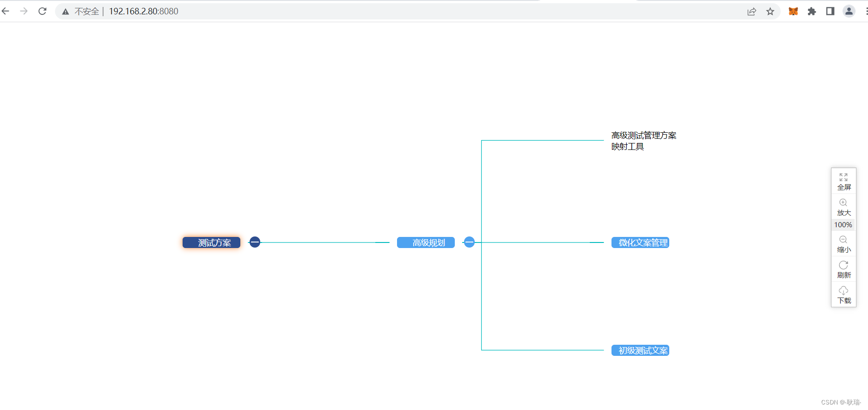868x410 pixels.
Task: Open the MetaMask fox extension
Action: 793,12
